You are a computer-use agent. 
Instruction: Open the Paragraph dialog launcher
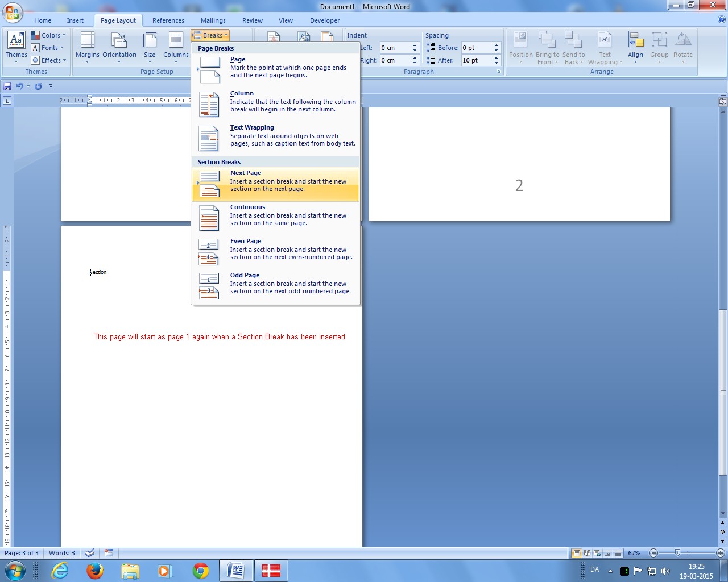click(499, 72)
